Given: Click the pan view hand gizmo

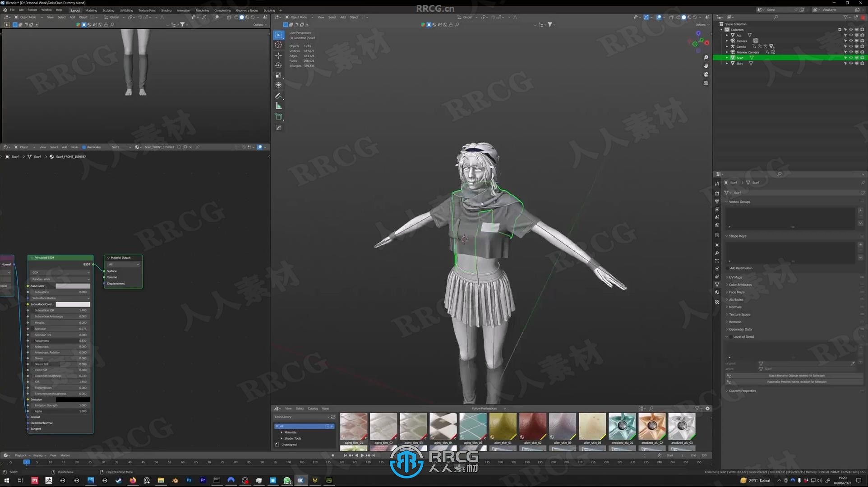Looking at the screenshot, I should coord(706,66).
